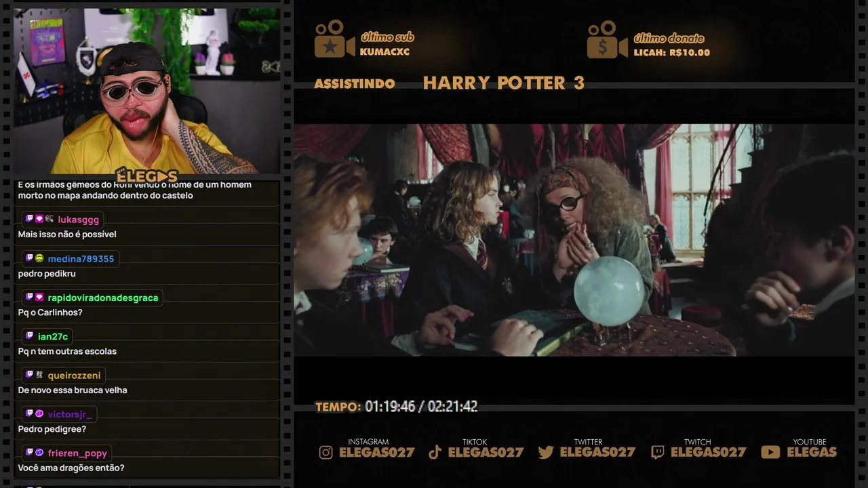Select chat username rapidoviradonadesgraca
868x488 pixels.
103,298
